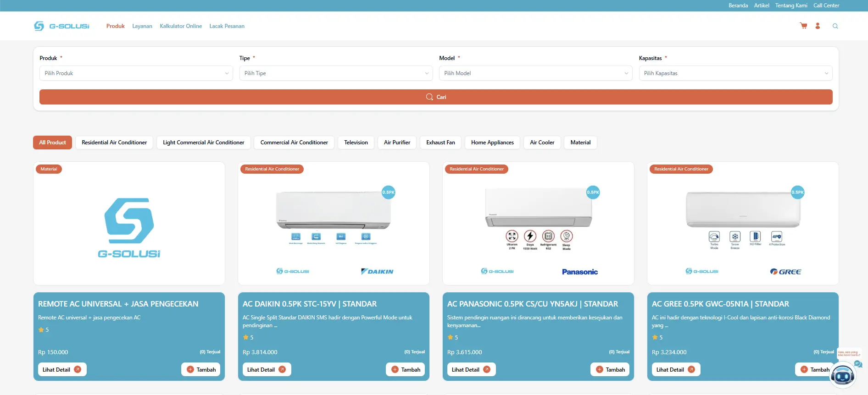
Task: Open Layanan in the main navigation
Action: [x=142, y=26]
